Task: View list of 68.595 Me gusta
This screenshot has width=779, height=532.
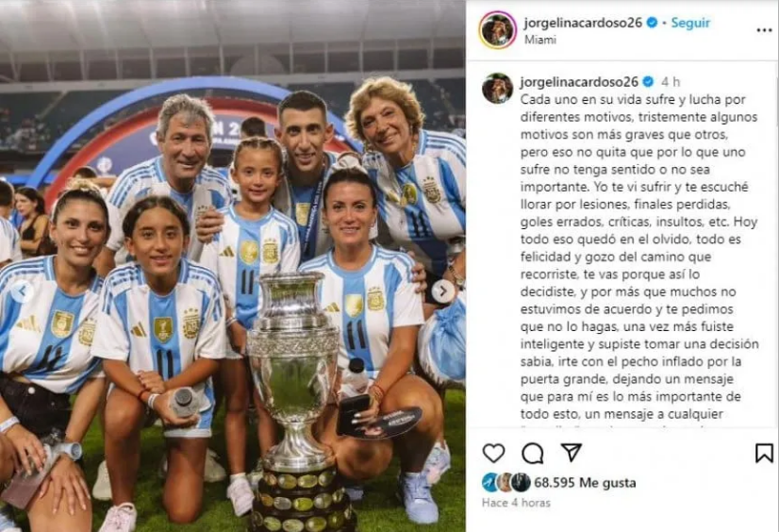Action: pyautogui.click(x=585, y=482)
